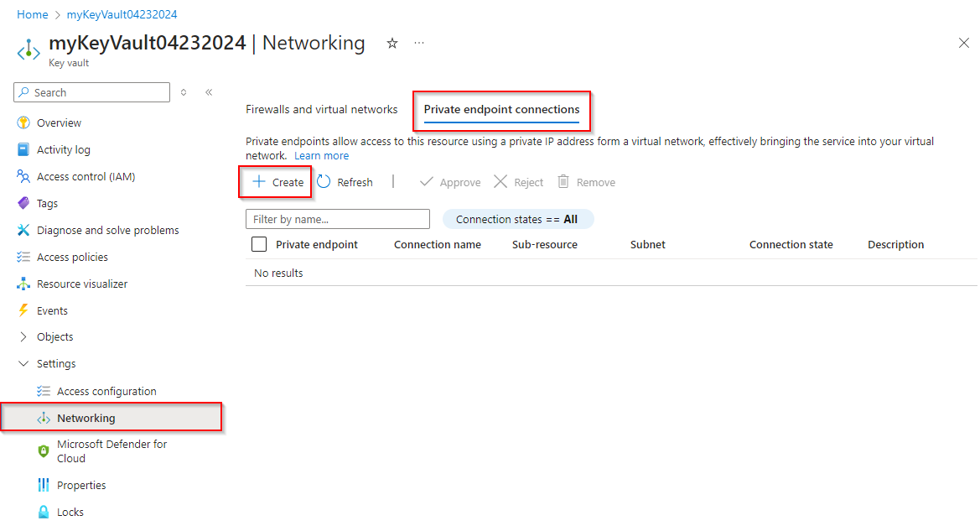Click the Tags icon in sidebar

click(x=23, y=203)
